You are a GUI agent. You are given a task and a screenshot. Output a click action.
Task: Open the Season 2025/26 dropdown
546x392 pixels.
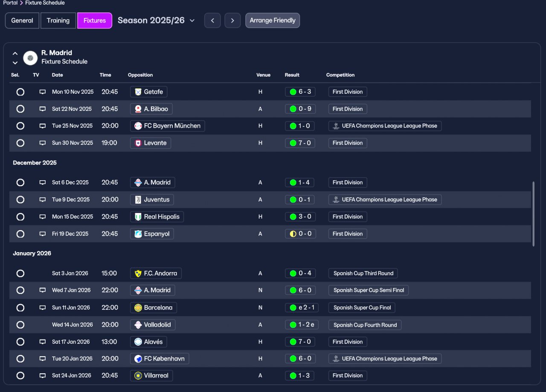[x=156, y=20]
